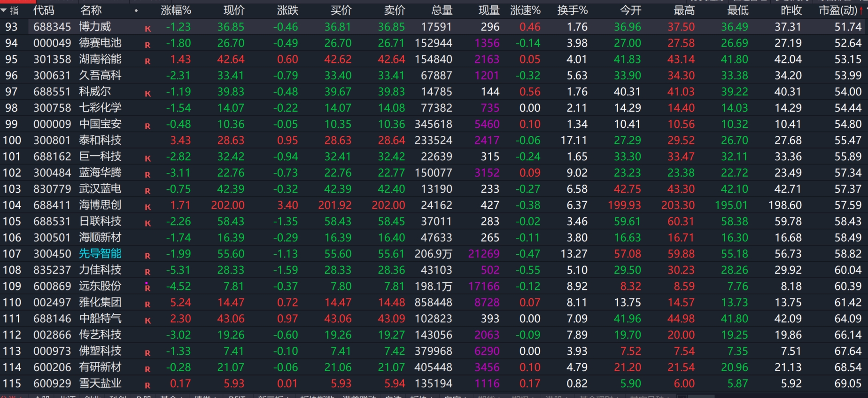The image size is (868, 398).
Task: Click the R marker on the 雪天盐业 row
Action: point(147,386)
